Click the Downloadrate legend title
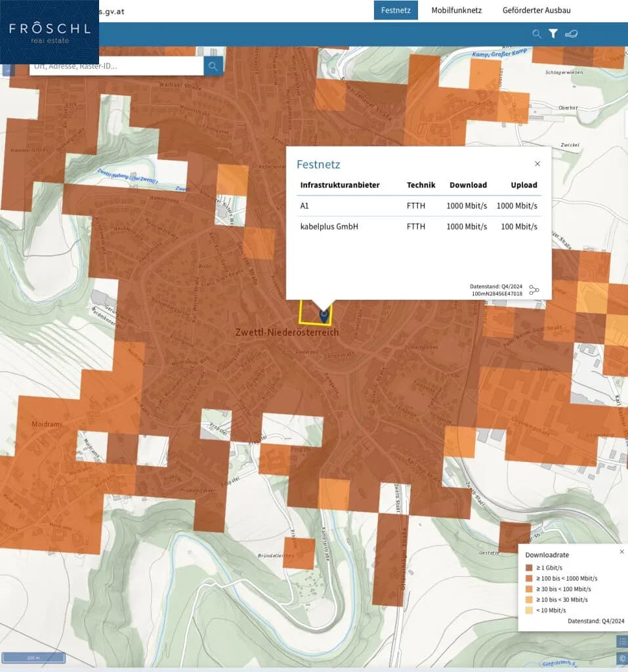This screenshot has height=672, width=628. (547, 555)
